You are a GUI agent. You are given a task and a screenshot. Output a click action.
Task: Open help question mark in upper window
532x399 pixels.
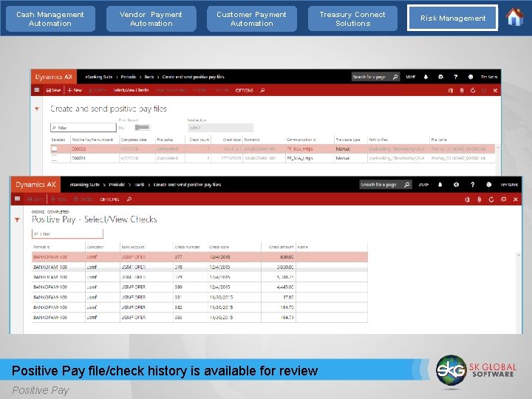click(x=455, y=77)
